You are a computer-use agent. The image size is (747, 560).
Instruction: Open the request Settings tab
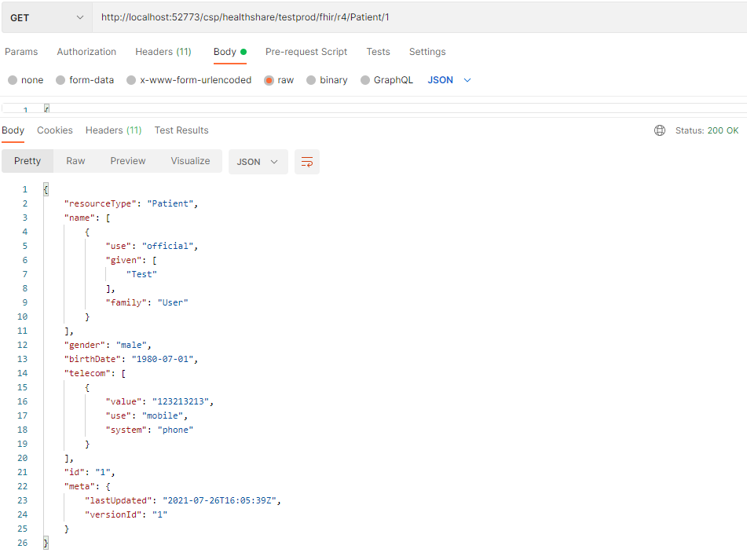coord(427,52)
